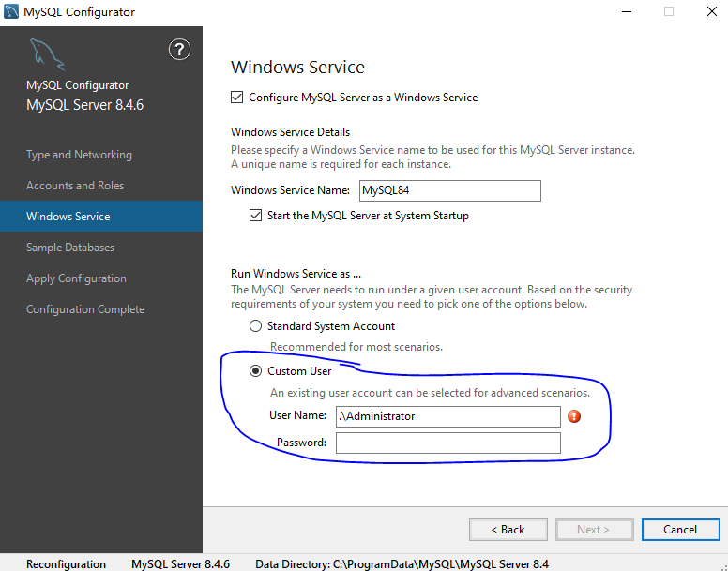Open the help question mark icon
Image resolution: width=728 pixels, height=571 pixels.
pyautogui.click(x=179, y=50)
